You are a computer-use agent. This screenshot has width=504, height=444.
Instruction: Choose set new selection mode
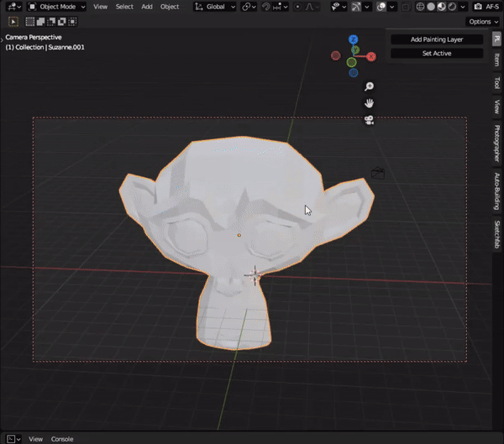tap(30, 22)
